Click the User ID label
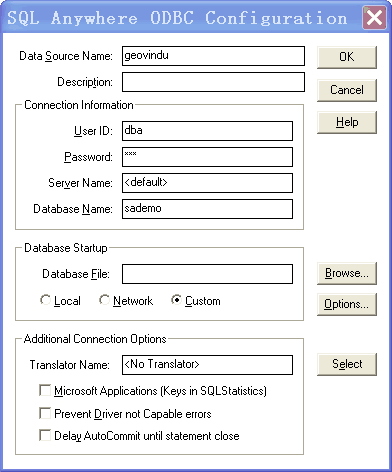 93,131
